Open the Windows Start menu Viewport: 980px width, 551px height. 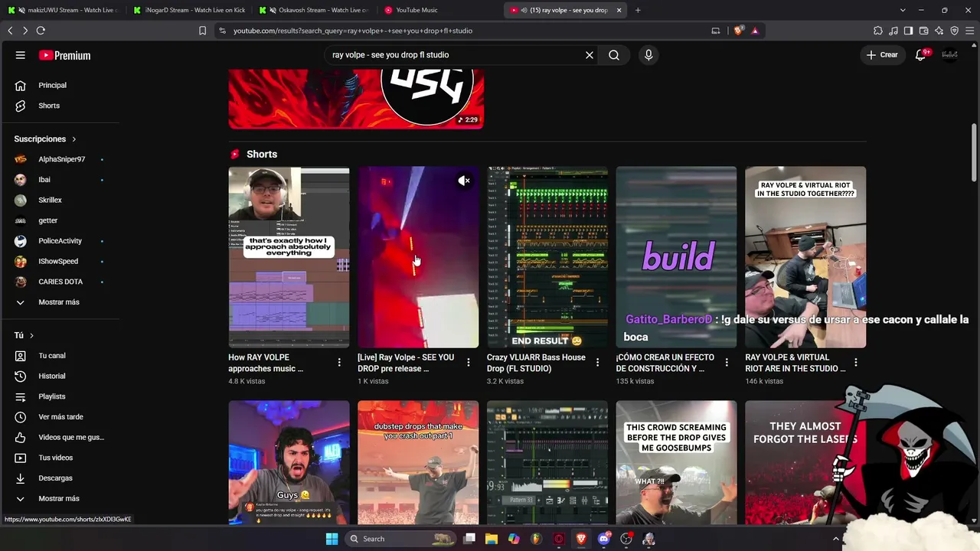332,539
